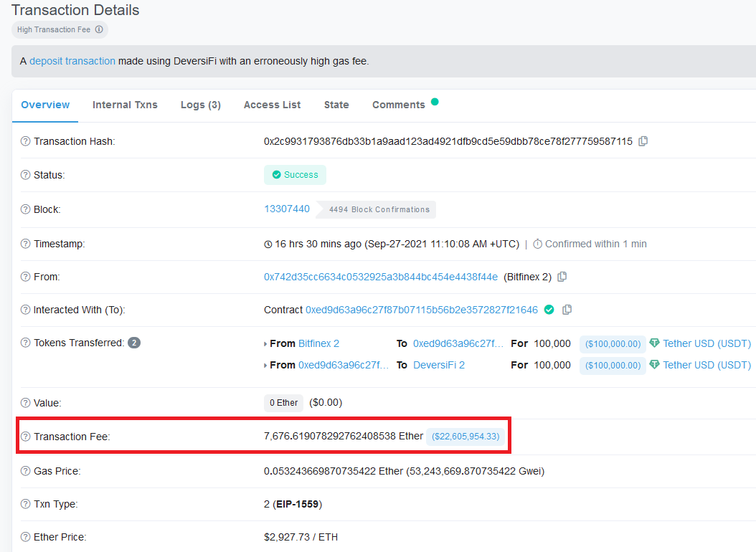The image size is (756, 552).
Task: Click the High Transaction Fee info icon
Action: 99,29
